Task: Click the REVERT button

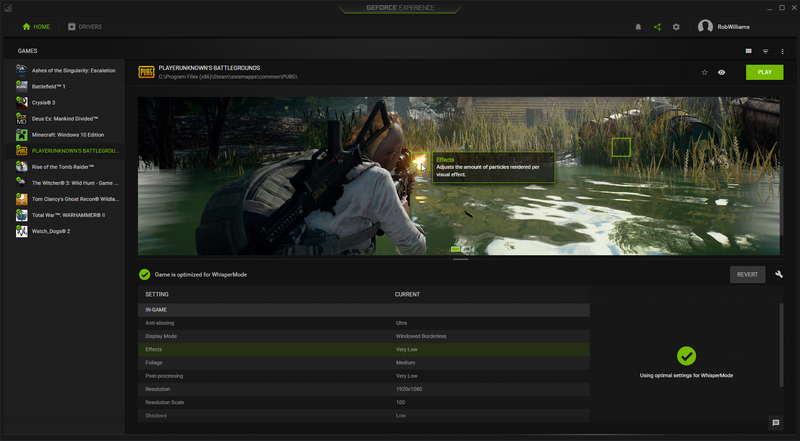Action: coord(747,275)
